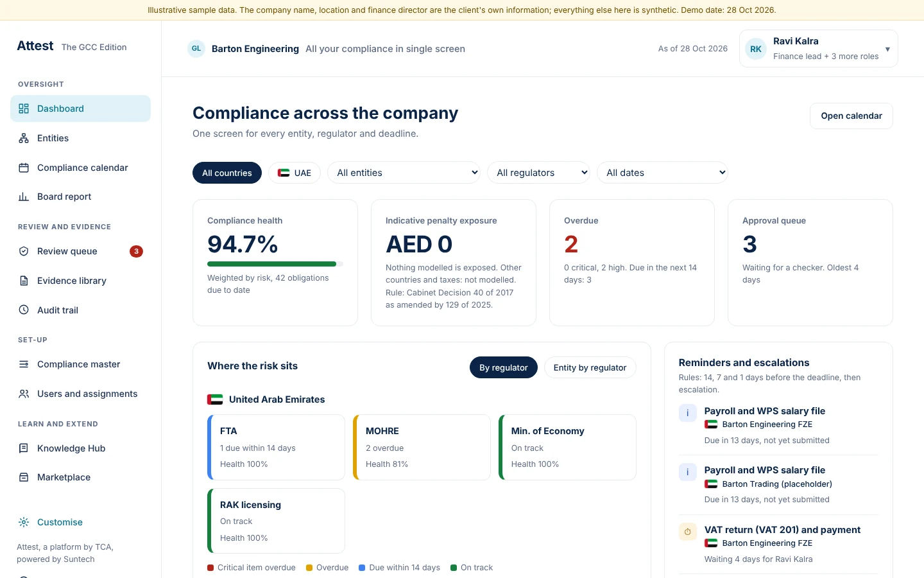The image size is (924, 578).
Task: Open Board report page
Action: [x=80, y=197]
